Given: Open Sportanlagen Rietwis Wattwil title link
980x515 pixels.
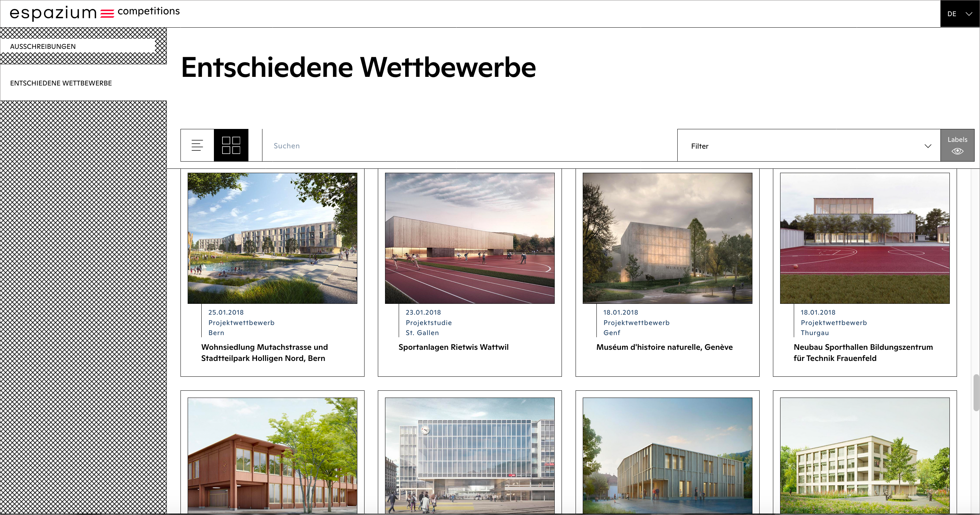Looking at the screenshot, I should click(x=453, y=347).
